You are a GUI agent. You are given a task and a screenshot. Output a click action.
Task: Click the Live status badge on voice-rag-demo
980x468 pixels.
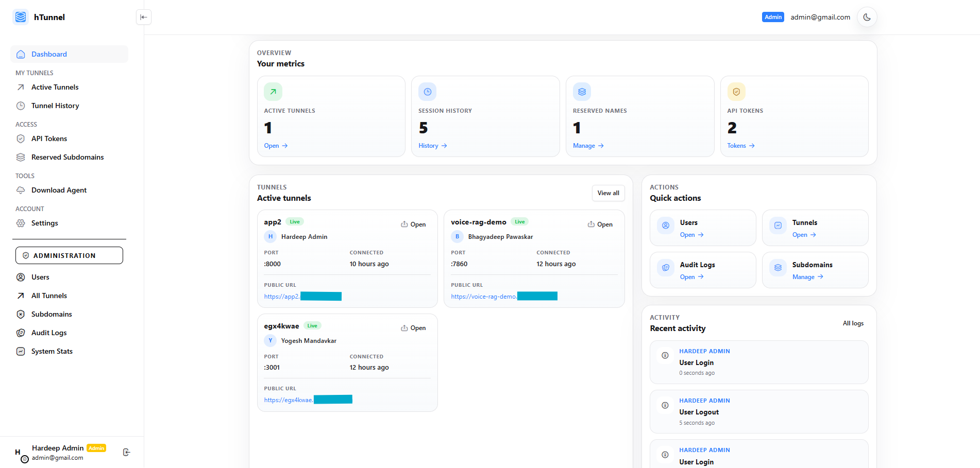[519, 221]
